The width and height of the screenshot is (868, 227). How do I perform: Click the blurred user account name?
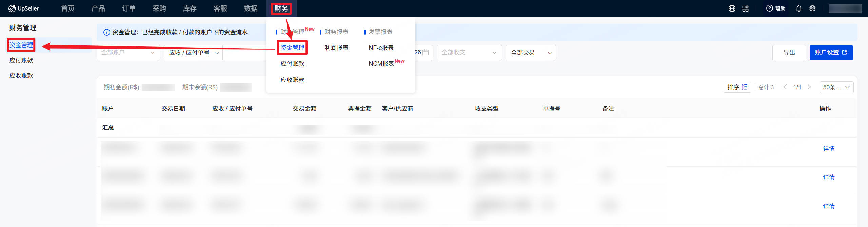pos(845,8)
